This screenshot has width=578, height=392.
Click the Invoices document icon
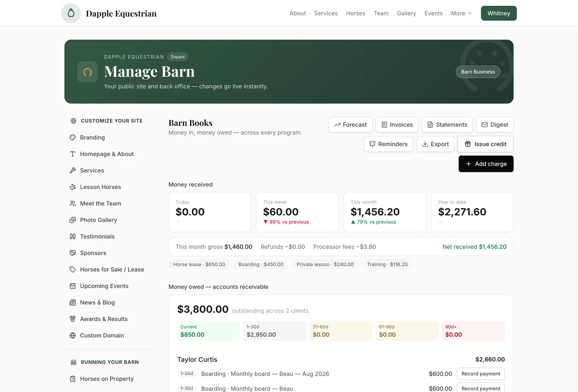click(384, 125)
